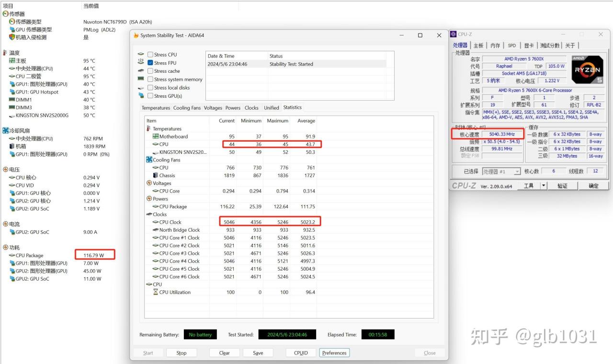Click the Remaining Battery 'No battery' field
This screenshot has width=613, height=364.
(x=200, y=335)
